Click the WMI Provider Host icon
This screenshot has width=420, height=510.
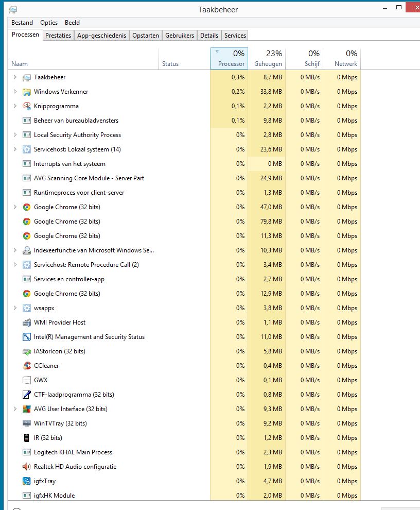tap(27, 322)
